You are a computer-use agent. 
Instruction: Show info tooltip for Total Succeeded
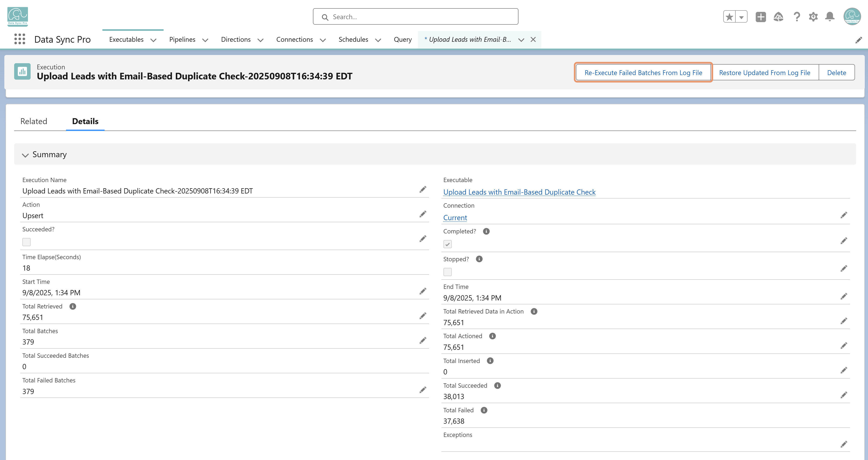497,386
